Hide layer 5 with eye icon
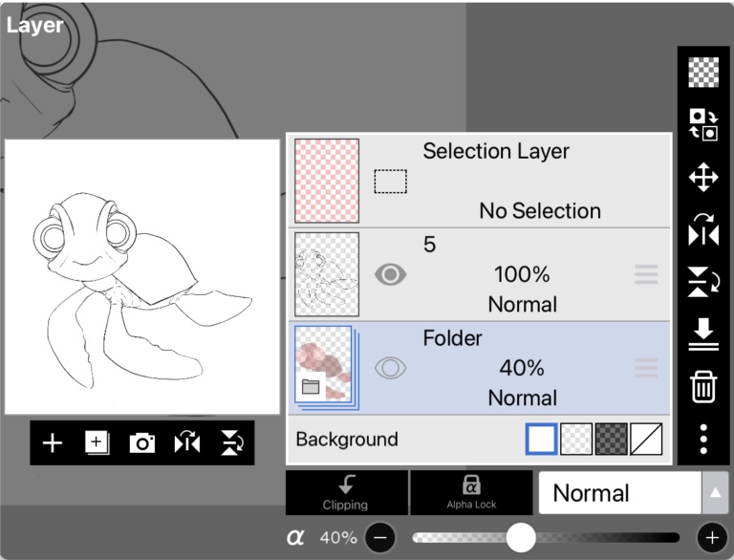Viewport: 734px width, 560px height. pos(390,274)
